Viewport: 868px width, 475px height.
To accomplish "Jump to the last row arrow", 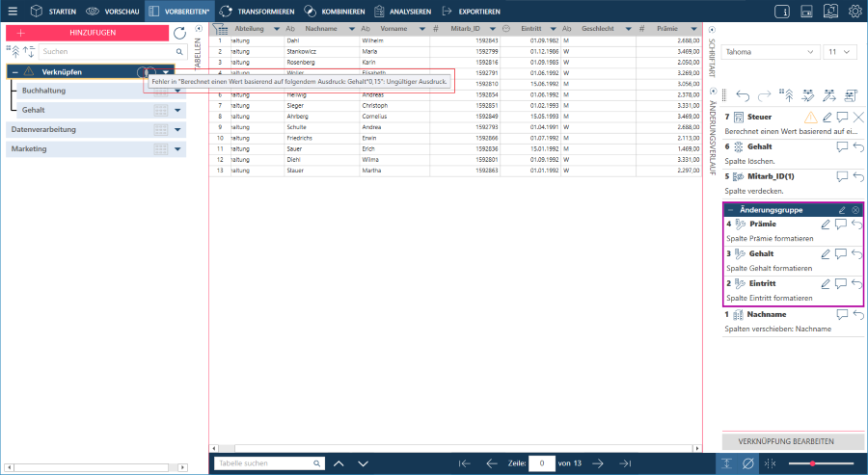I will [x=625, y=463].
